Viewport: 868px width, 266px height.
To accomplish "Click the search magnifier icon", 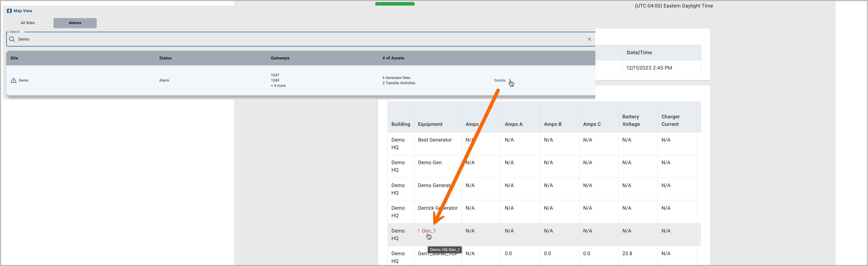I will [12, 39].
